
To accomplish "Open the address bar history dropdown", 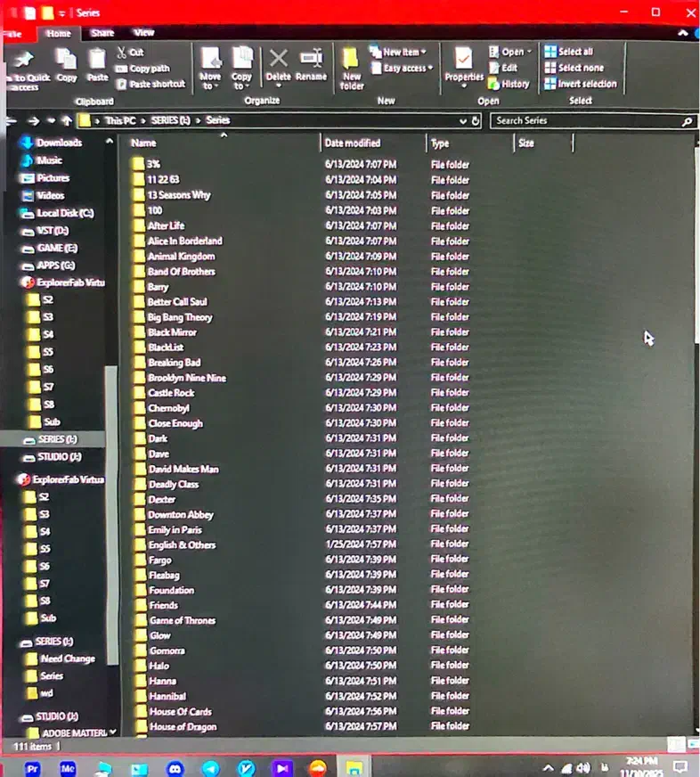I will (x=463, y=120).
